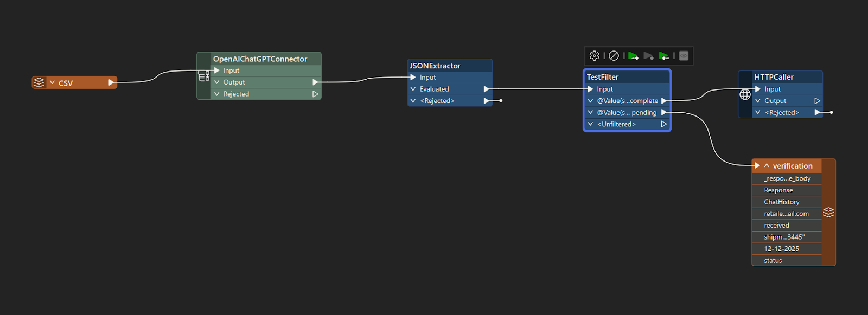Click the TestFilter Unfiltered output arrow

coord(663,124)
